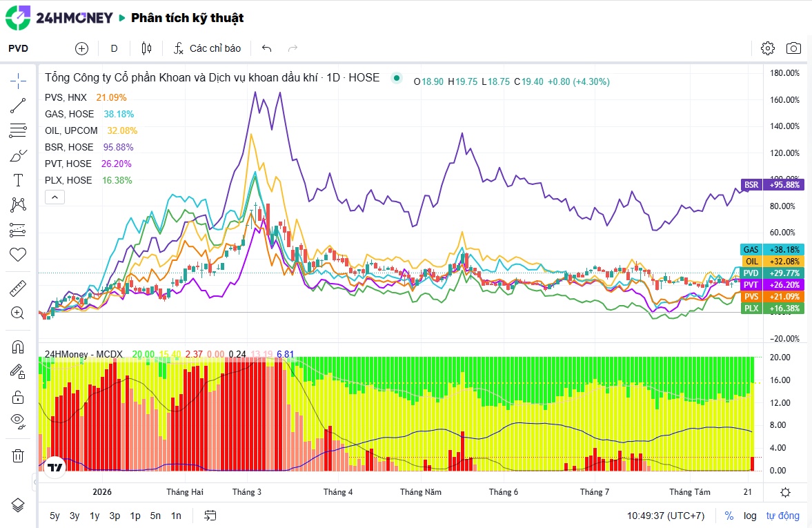Click the compare or add symbol plus icon

point(82,48)
